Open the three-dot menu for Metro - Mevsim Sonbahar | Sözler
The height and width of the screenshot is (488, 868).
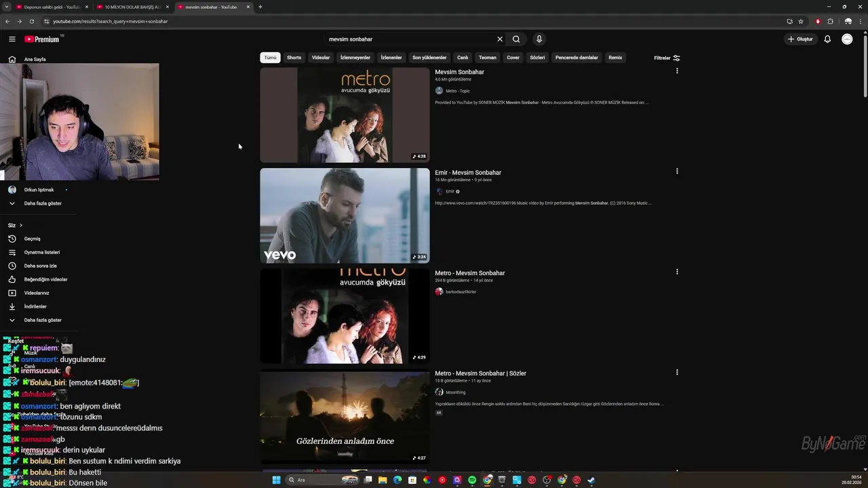pyautogui.click(x=677, y=372)
